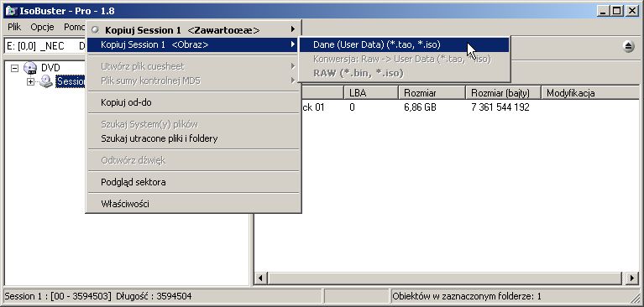Click the Session 1 disc icon
Viewport: 644px width, 307px height.
[x=46, y=81]
